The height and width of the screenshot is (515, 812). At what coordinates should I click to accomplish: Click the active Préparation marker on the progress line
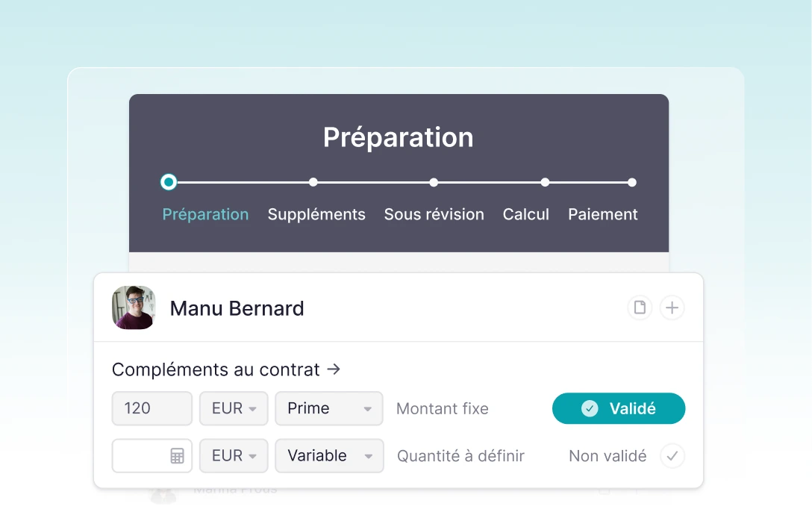(x=169, y=182)
